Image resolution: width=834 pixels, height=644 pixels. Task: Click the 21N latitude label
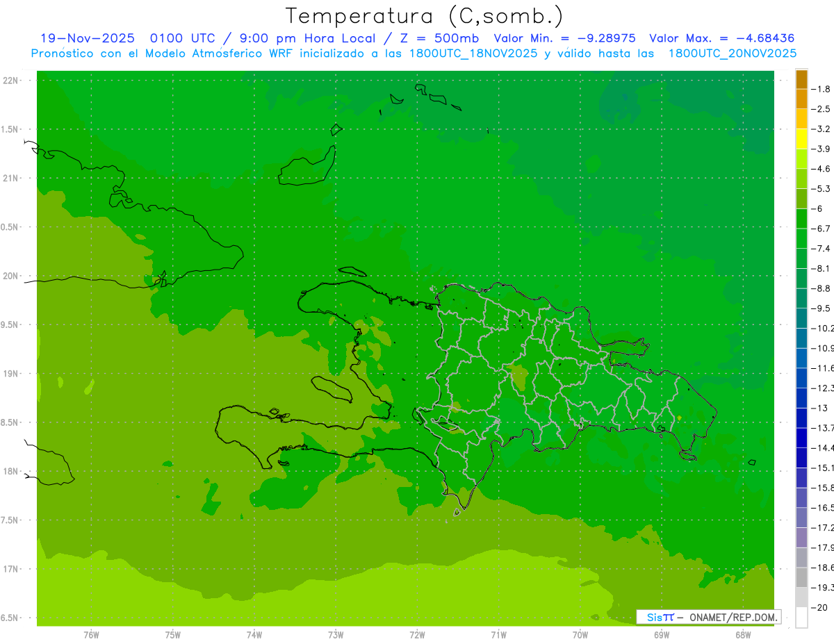click(10, 178)
